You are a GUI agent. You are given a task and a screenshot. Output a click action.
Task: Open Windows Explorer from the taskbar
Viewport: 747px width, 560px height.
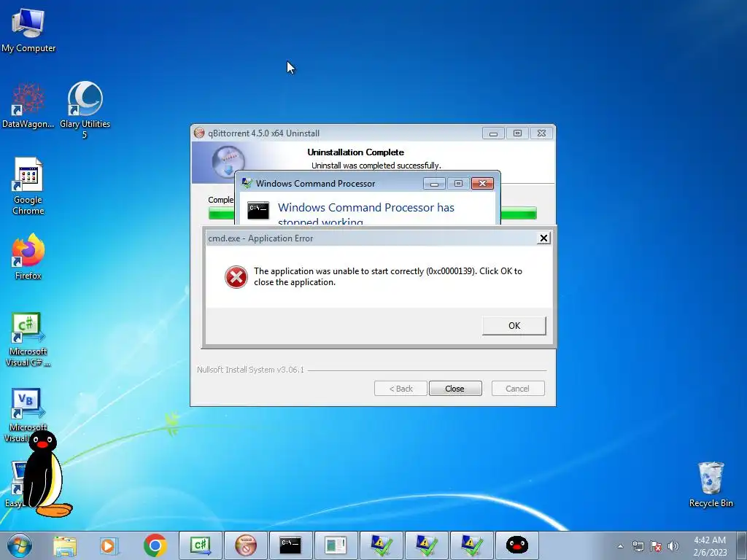click(x=65, y=545)
